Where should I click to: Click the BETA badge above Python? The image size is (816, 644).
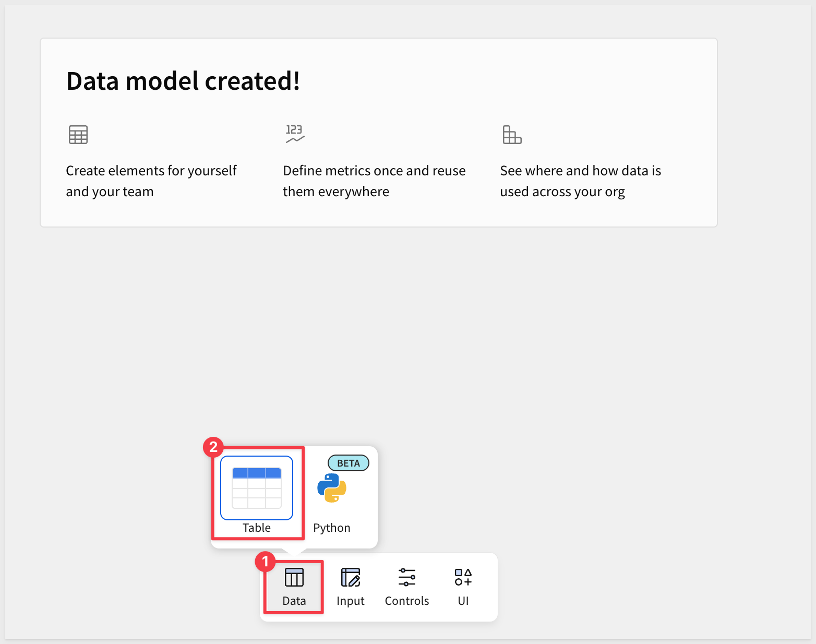[x=348, y=463]
